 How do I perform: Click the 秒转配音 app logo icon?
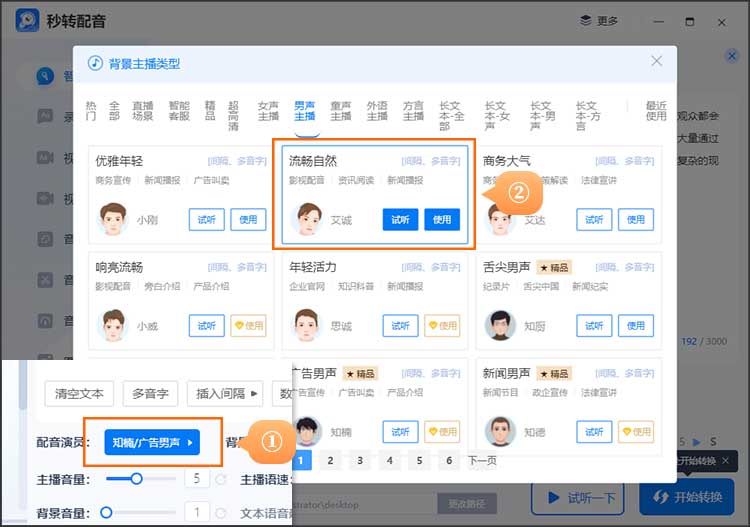coord(27,20)
